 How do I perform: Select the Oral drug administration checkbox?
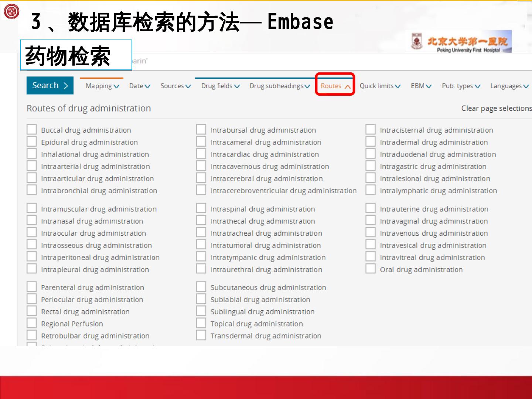pyautogui.click(x=371, y=269)
